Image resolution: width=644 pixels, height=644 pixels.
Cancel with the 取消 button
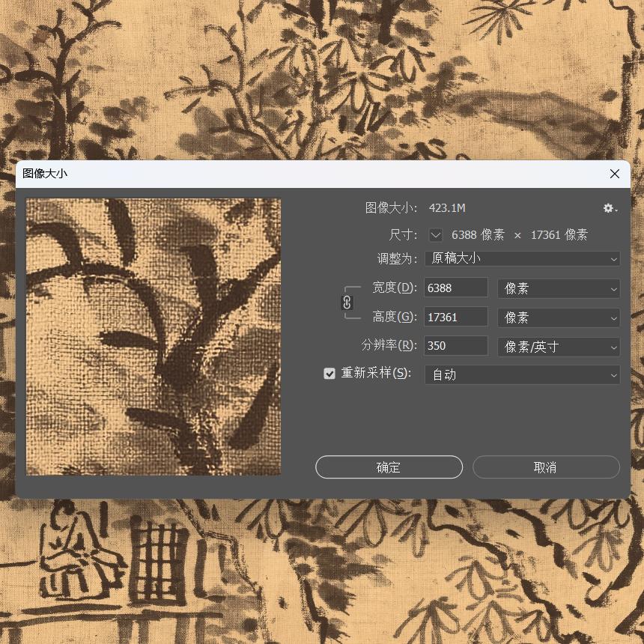pyautogui.click(x=546, y=467)
